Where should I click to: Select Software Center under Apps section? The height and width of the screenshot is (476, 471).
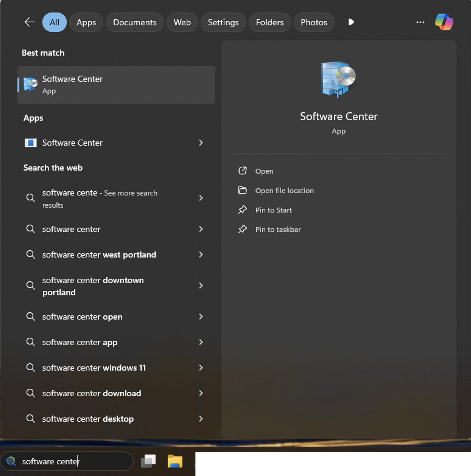(x=72, y=143)
